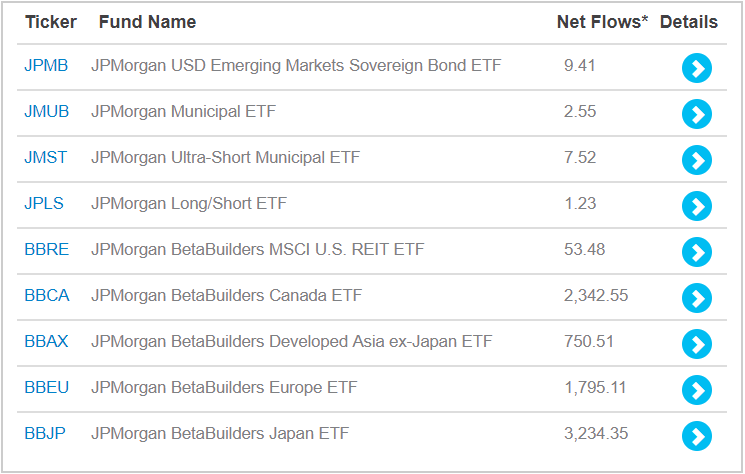Open the JMUB ticker link
Image resolution: width=745 pixels, height=474 pixels.
[46, 112]
